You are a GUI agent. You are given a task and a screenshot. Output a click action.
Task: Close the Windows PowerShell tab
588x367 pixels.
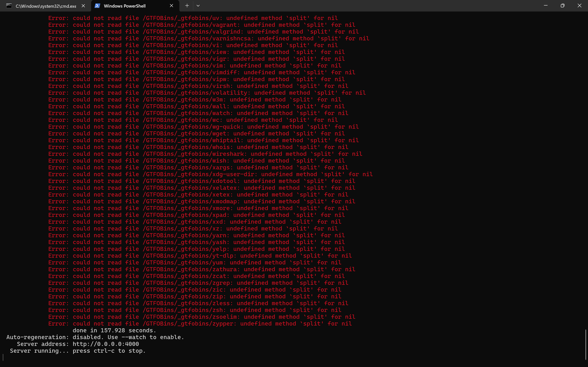[172, 6]
